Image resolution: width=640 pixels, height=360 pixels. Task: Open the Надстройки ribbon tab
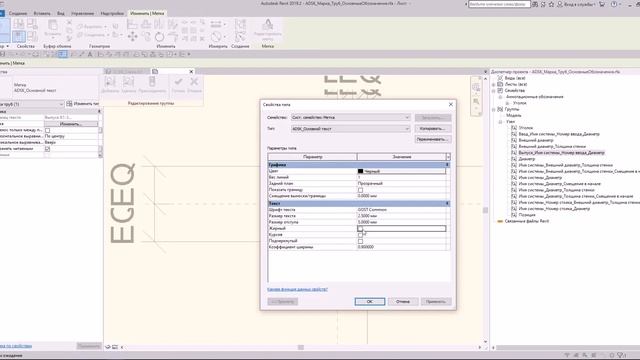tap(112, 13)
